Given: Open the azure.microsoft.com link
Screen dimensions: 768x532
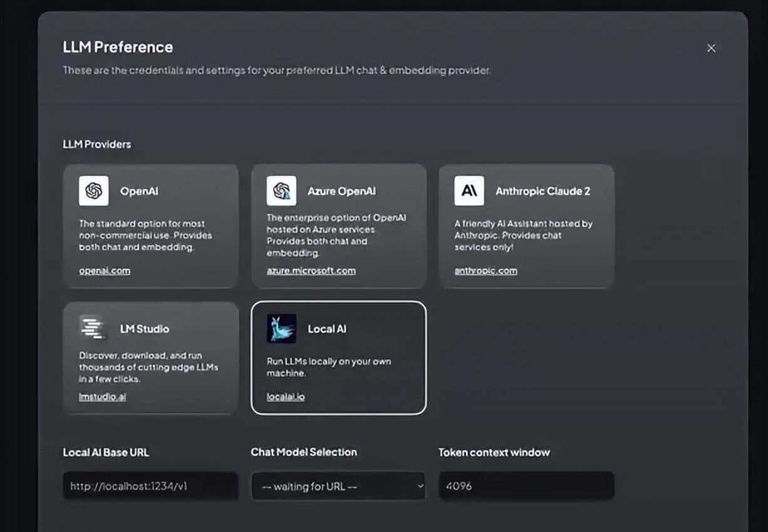Looking at the screenshot, I should pos(311,271).
